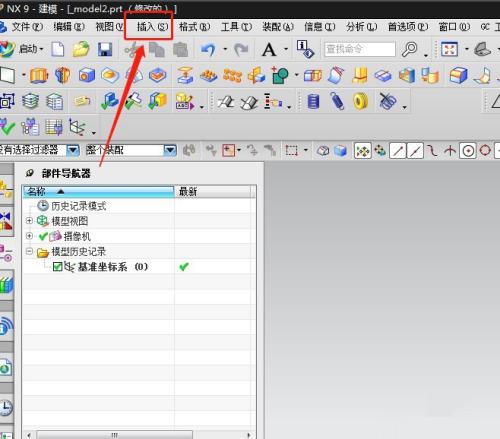500x439 pixels.
Task: Click the blue Undo arrow
Action: 209,50
